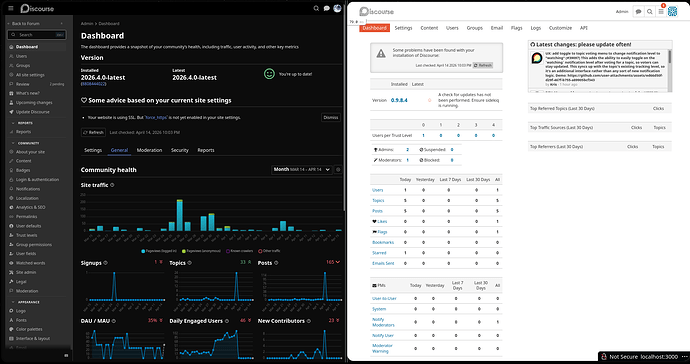Screen dimensions: 690x364
Task: Click info icon next to Site traffic heading
Action: [x=112, y=185]
